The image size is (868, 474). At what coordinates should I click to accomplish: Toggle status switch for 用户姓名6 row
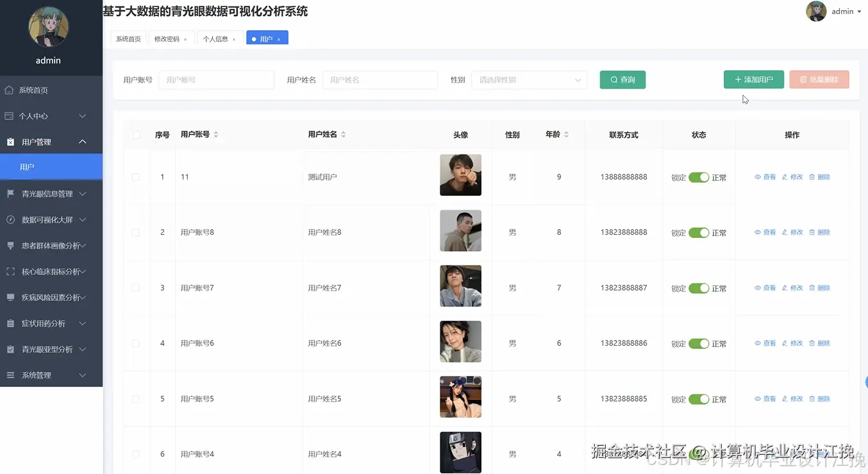coord(699,343)
